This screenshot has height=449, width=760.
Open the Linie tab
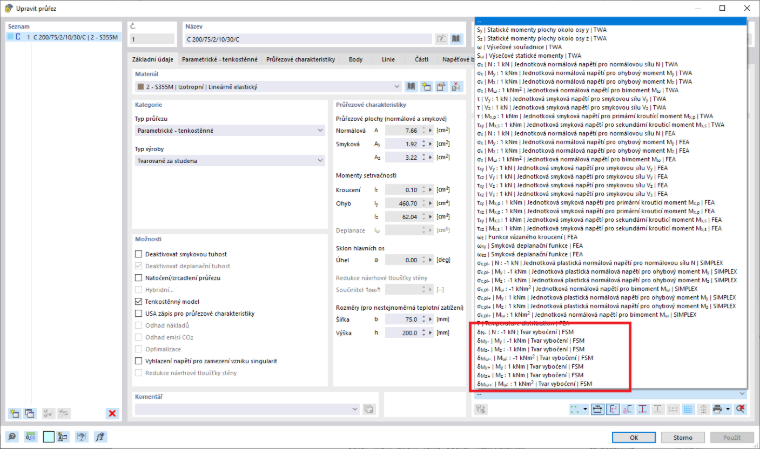[388, 59]
